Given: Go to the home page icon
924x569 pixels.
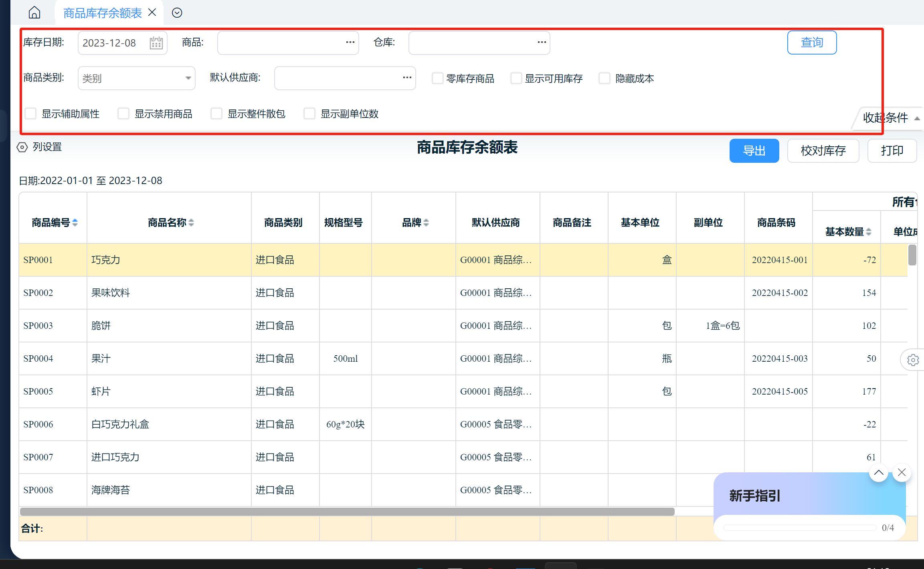Looking at the screenshot, I should (34, 12).
